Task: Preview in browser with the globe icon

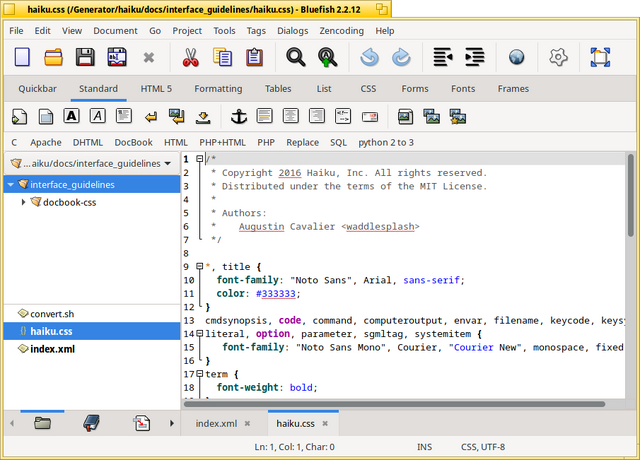Action: [516, 57]
